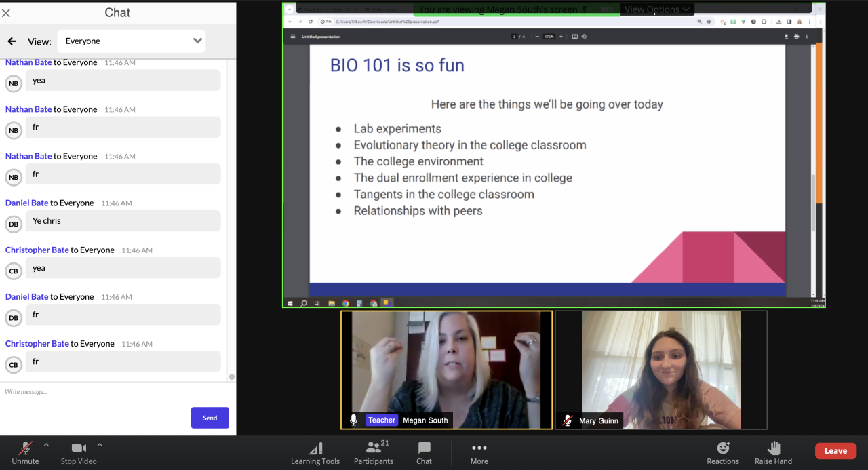The width and height of the screenshot is (868, 470).
Task: Unmute the microphone
Action: 26,453
